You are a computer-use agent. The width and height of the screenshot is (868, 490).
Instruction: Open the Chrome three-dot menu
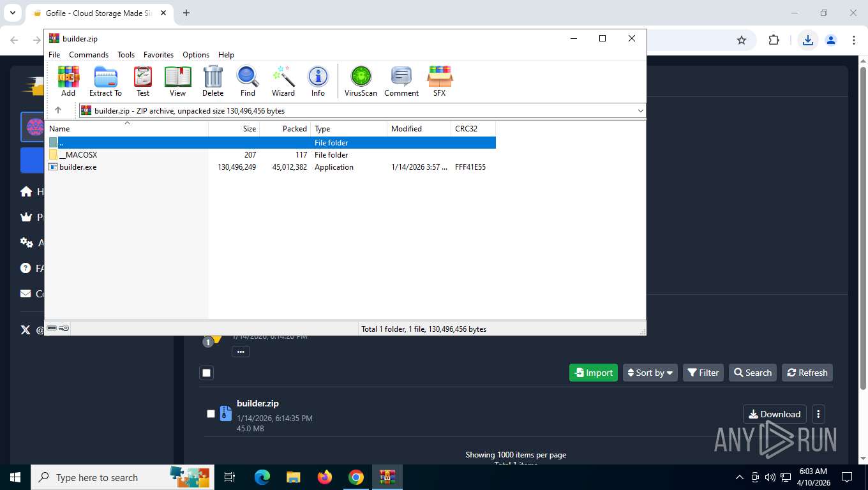click(x=854, y=40)
